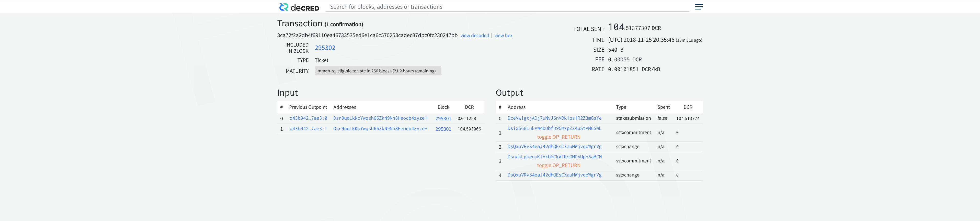Screen dimensions: 980x221
Task: Open block 295302 link
Action: pos(325,48)
